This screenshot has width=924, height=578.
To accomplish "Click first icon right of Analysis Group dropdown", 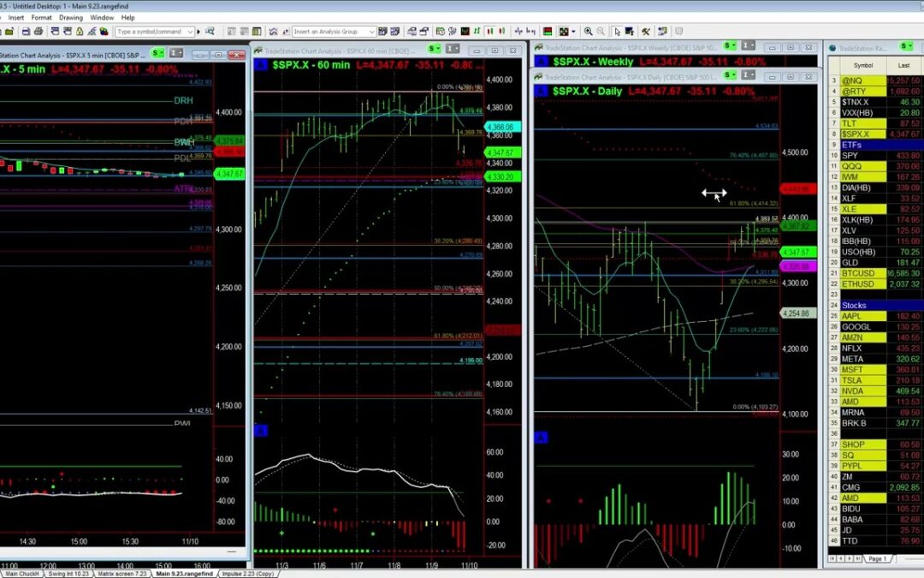I will coord(382,32).
